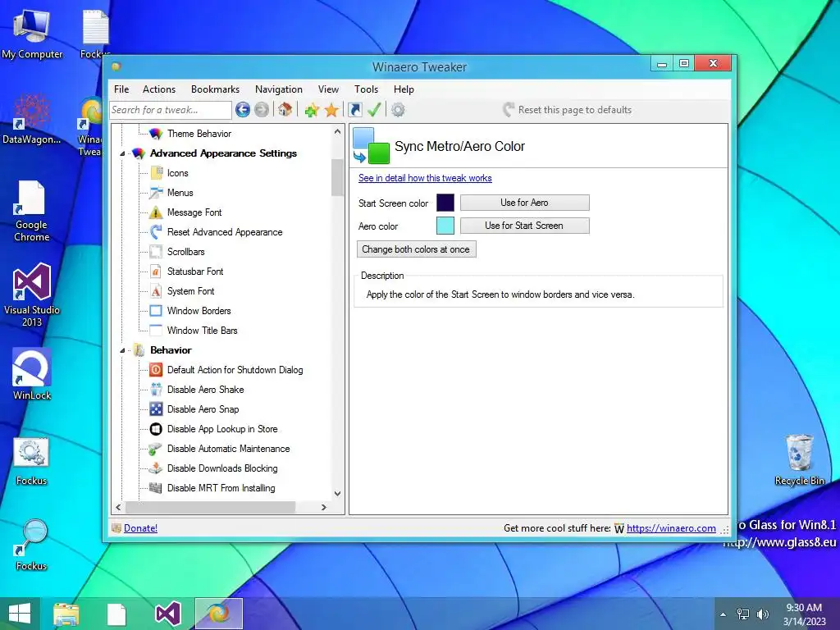The height and width of the screenshot is (630, 840).
Task: Click Change both colors at once
Action: 416,249
